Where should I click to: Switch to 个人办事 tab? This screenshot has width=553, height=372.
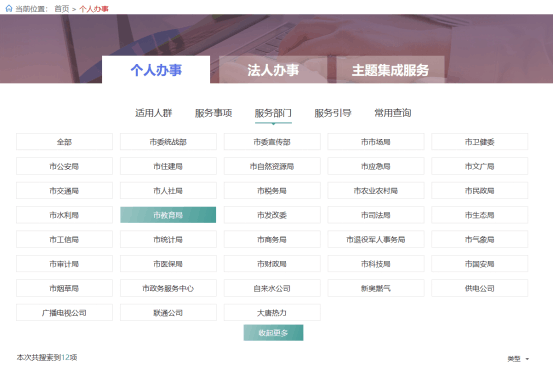click(156, 70)
